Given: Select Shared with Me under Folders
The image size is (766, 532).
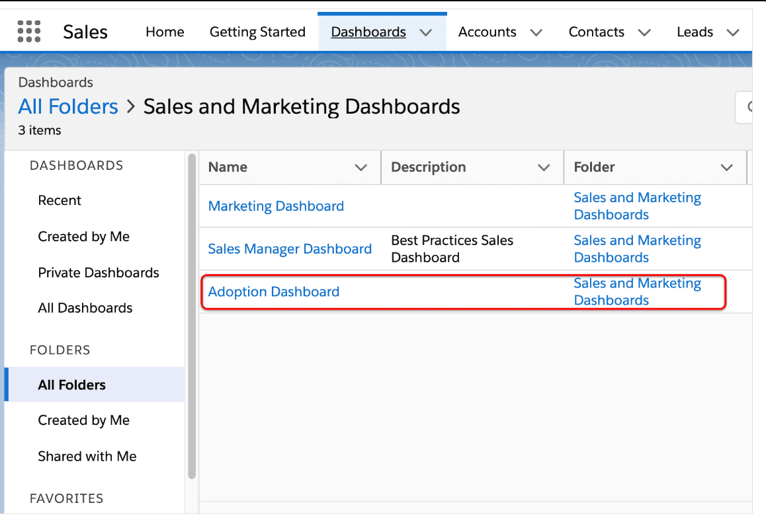Looking at the screenshot, I should tap(87, 456).
